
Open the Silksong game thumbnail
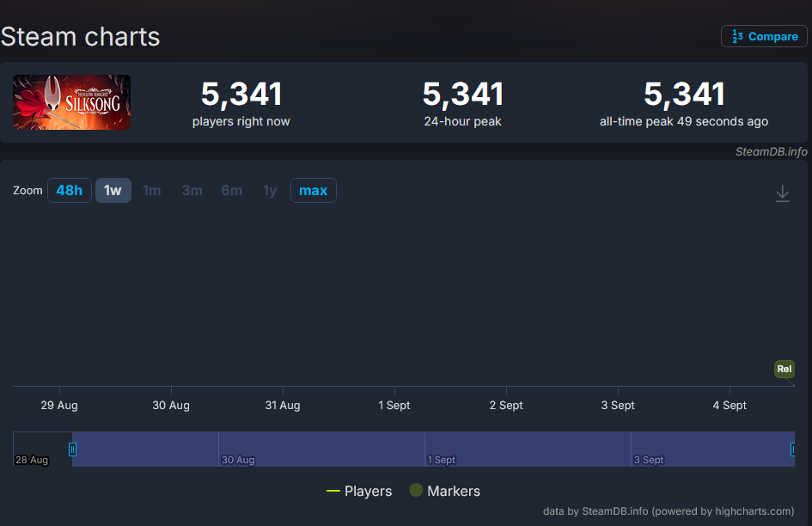(71, 102)
